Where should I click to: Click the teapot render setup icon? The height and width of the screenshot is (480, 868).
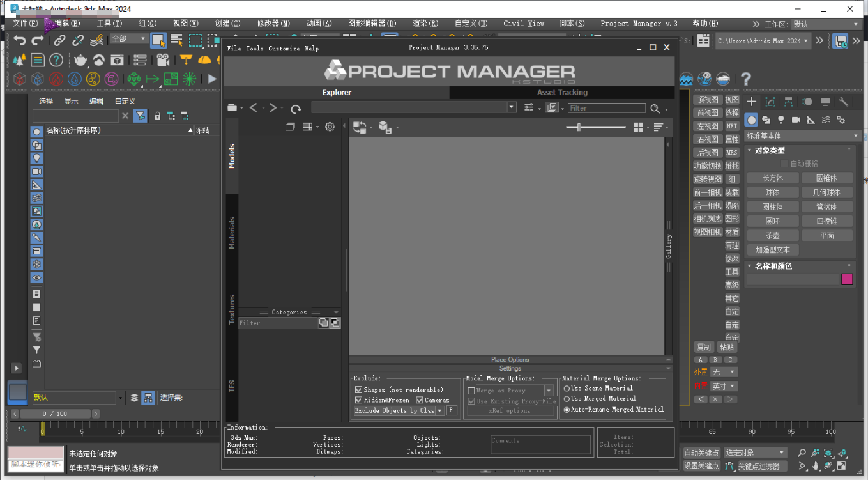[80, 60]
